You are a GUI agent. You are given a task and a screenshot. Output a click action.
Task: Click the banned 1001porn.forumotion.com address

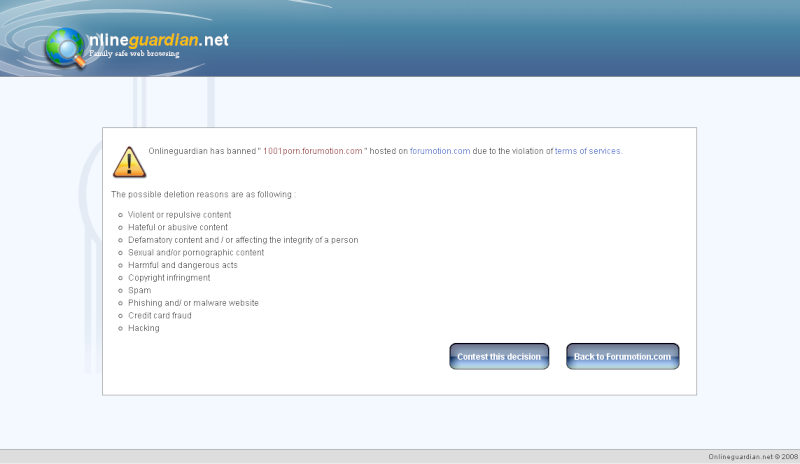pyautogui.click(x=313, y=151)
